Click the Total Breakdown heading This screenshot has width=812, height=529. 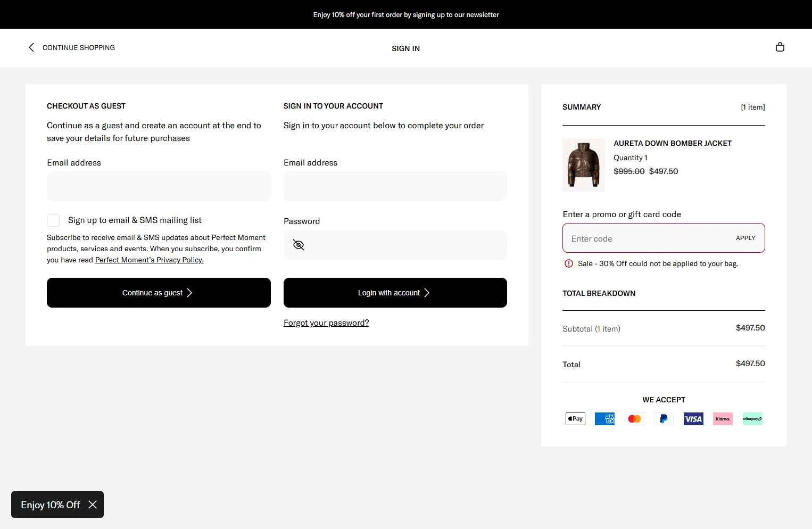pyautogui.click(x=599, y=293)
